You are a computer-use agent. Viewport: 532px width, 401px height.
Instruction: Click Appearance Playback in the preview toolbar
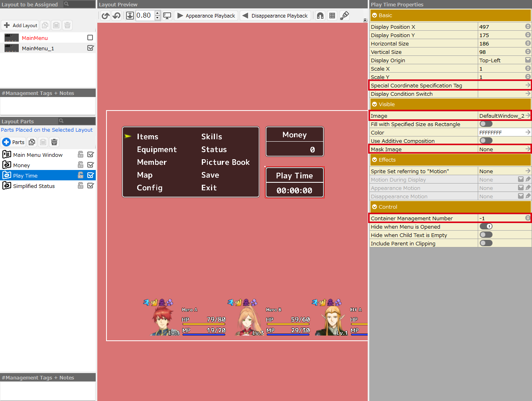(206, 16)
